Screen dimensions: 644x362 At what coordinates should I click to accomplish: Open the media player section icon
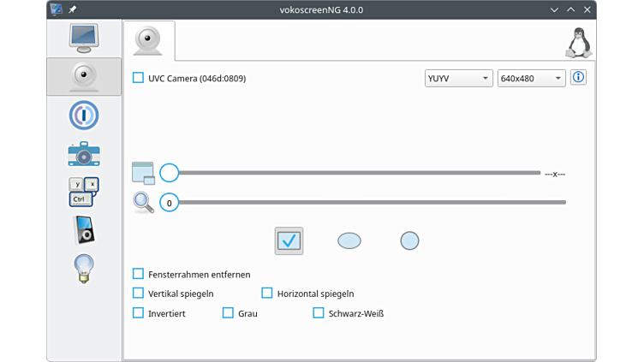[84, 229]
